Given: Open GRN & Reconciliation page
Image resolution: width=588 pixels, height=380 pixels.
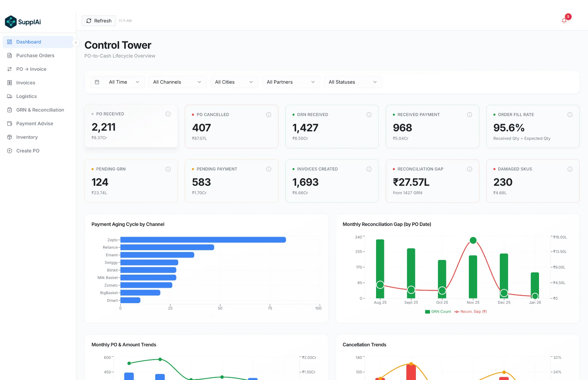Looking at the screenshot, I should point(38,110).
